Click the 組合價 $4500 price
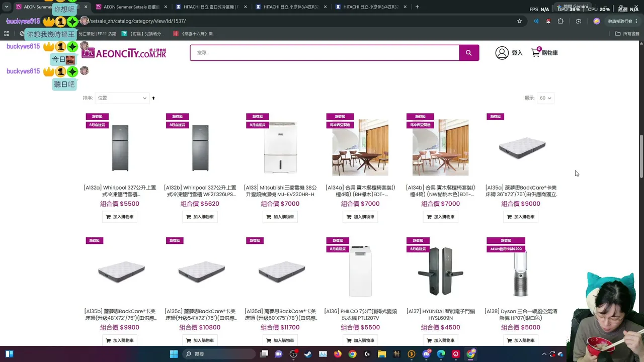The image size is (644, 362). pyautogui.click(x=441, y=327)
